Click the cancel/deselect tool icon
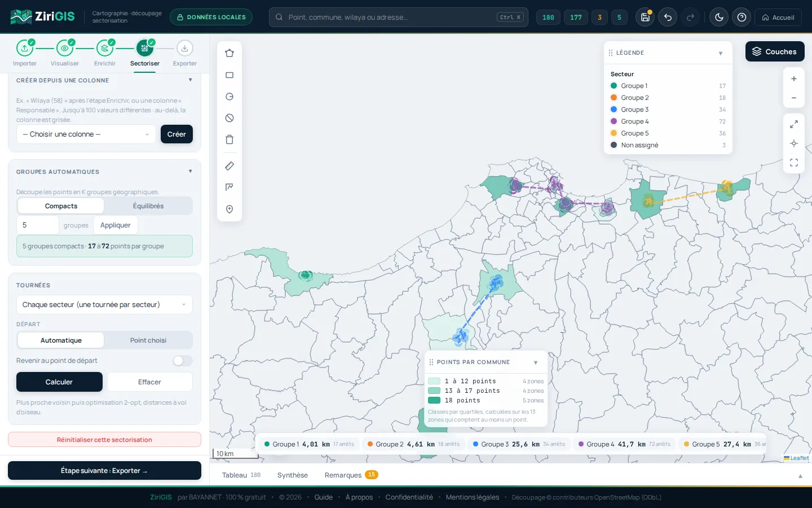Viewport: 812px width, 508px height. 230,118
